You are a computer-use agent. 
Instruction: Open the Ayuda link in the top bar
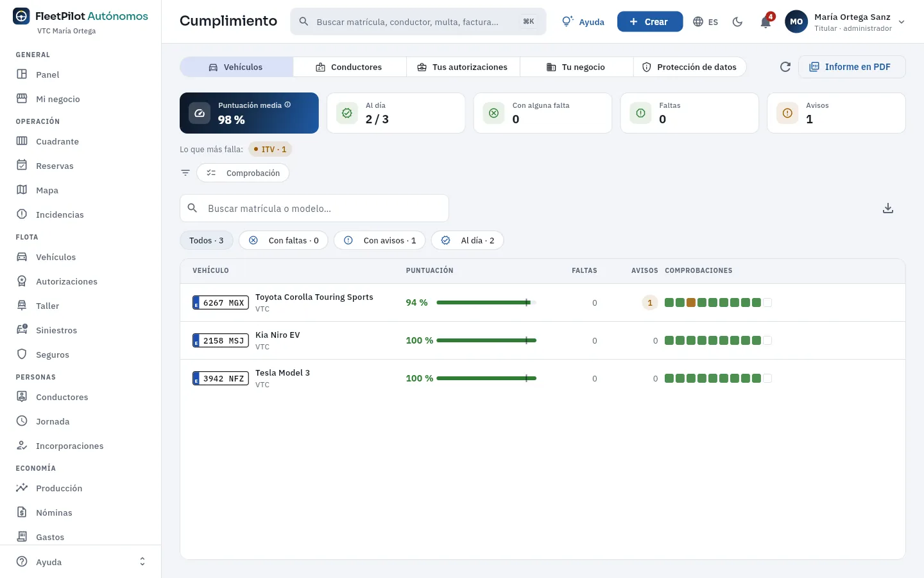(583, 22)
